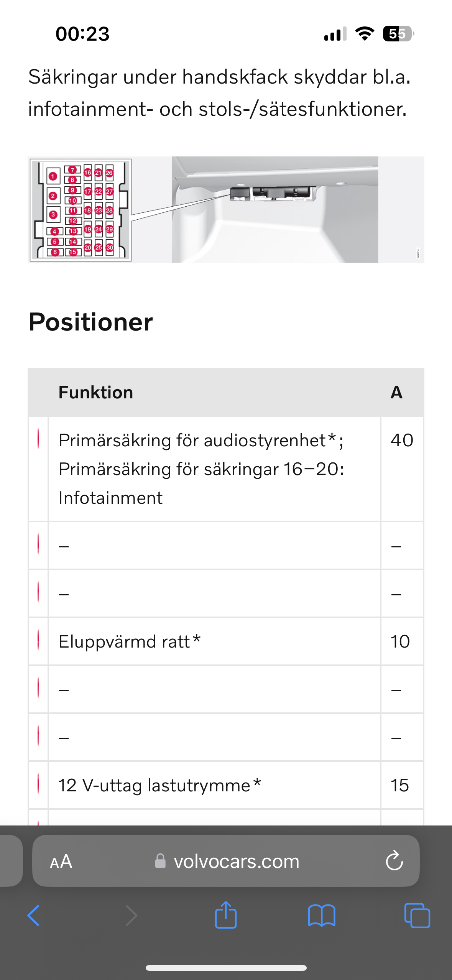Tap the 12 V-uttag lastutrymme row

pos(226,785)
